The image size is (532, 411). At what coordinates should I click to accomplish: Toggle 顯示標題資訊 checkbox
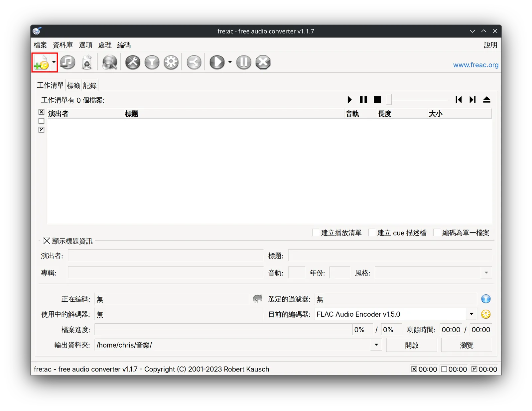47,241
